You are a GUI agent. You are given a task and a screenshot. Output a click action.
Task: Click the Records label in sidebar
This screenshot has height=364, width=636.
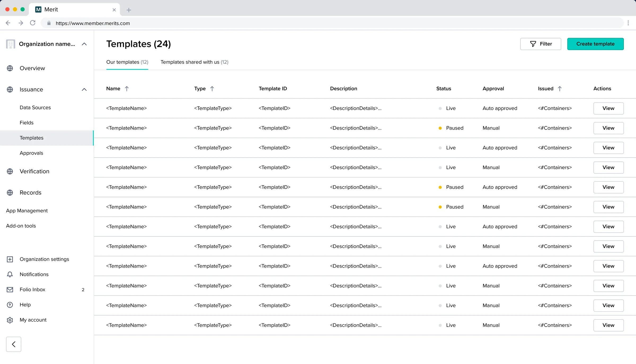30,192
